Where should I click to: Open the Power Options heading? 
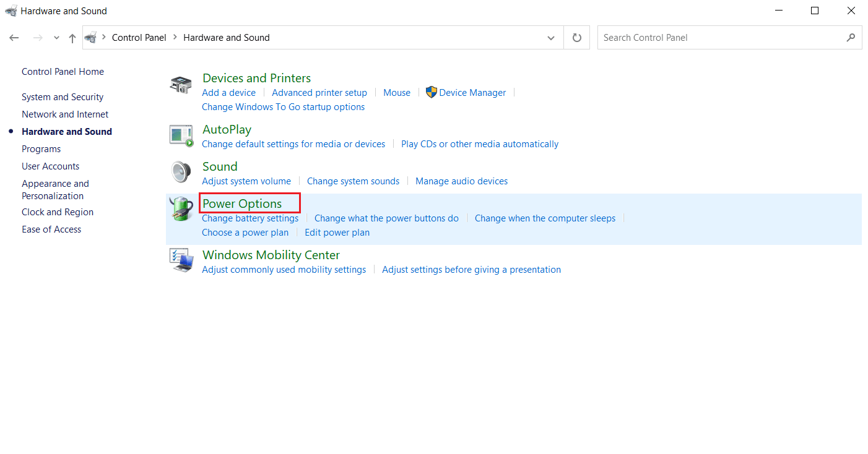(x=242, y=203)
